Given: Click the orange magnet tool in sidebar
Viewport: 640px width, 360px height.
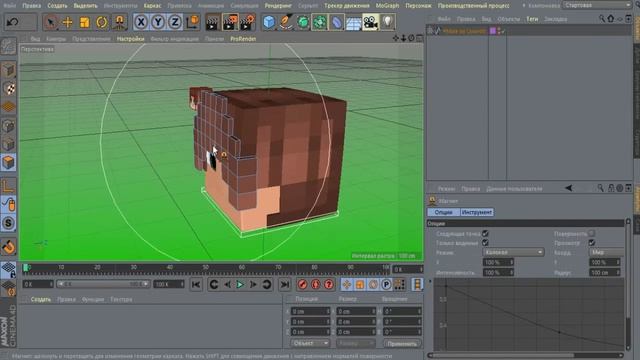Looking at the screenshot, I should [9, 247].
